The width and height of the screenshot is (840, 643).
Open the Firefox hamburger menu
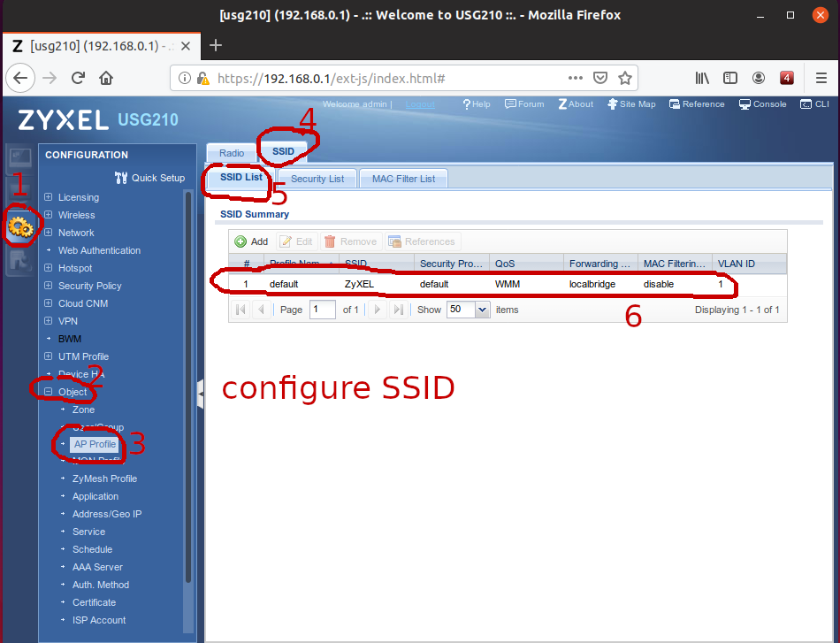coord(821,78)
